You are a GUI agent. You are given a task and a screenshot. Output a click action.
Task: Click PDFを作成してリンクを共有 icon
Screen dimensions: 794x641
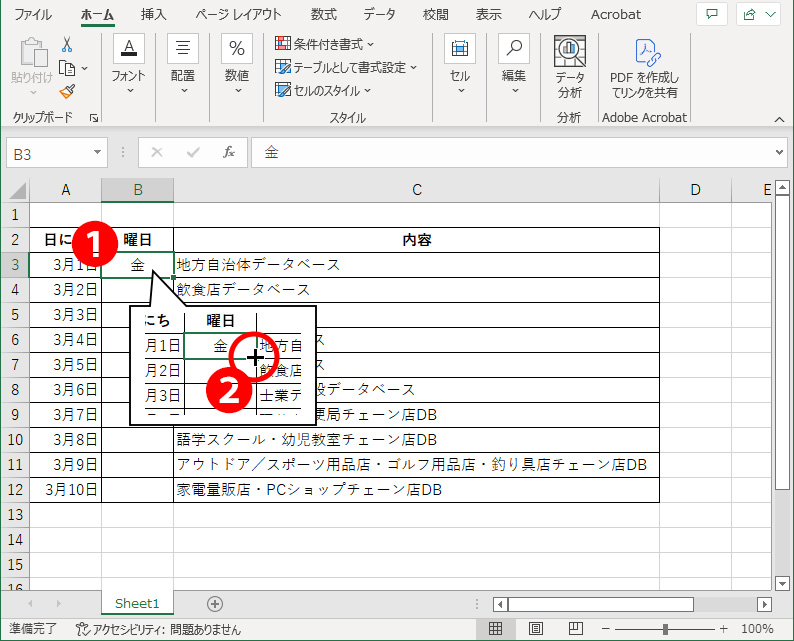pyautogui.click(x=647, y=53)
